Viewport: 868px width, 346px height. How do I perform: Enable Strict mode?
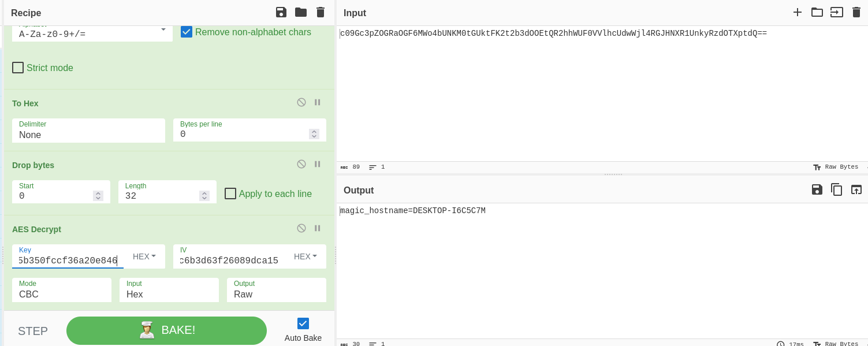pyautogui.click(x=18, y=68)
